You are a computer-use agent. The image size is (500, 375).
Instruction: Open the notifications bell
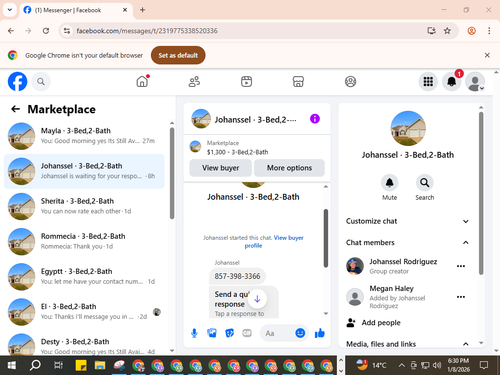point(452,81)
